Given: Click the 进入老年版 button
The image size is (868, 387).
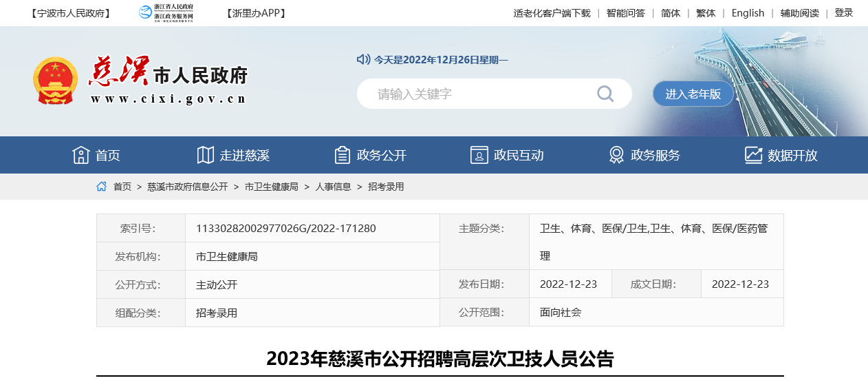Looking at the screenshot, I should 693,94.
